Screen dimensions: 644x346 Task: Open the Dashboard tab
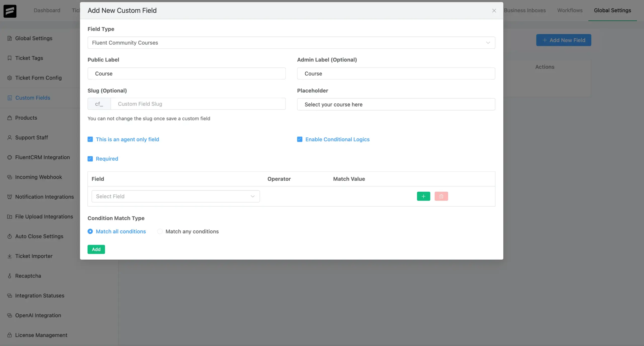(47, 10)
